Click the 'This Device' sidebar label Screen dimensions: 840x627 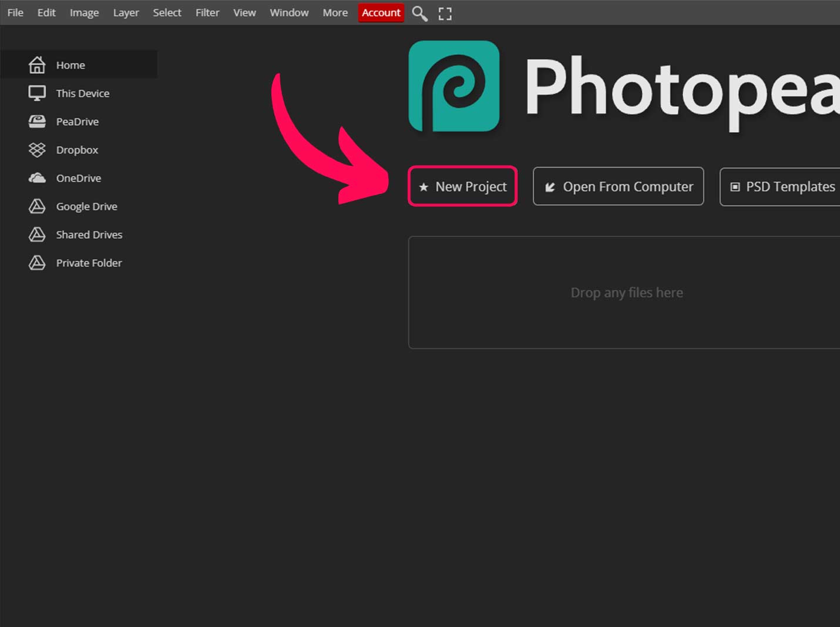pyautogui.click(x=83, y=93)
